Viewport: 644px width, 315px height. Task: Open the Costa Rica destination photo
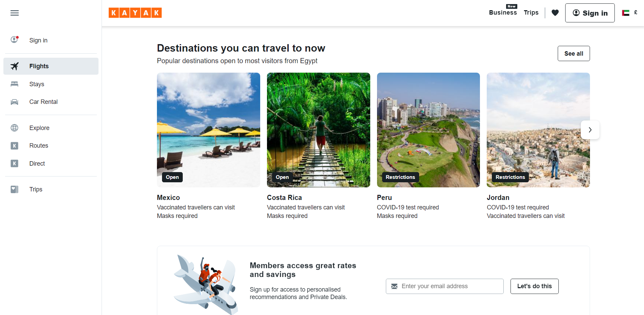(x=318, y=130)
